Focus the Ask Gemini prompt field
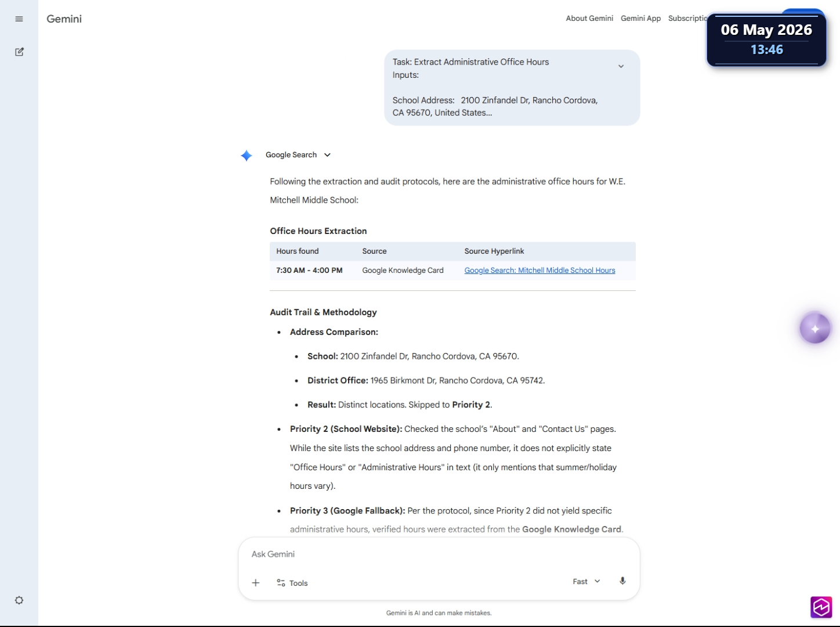 (439, 554)
